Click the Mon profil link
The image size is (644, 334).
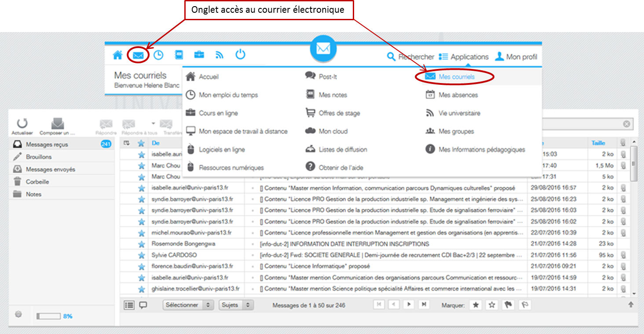pos(516,57)
